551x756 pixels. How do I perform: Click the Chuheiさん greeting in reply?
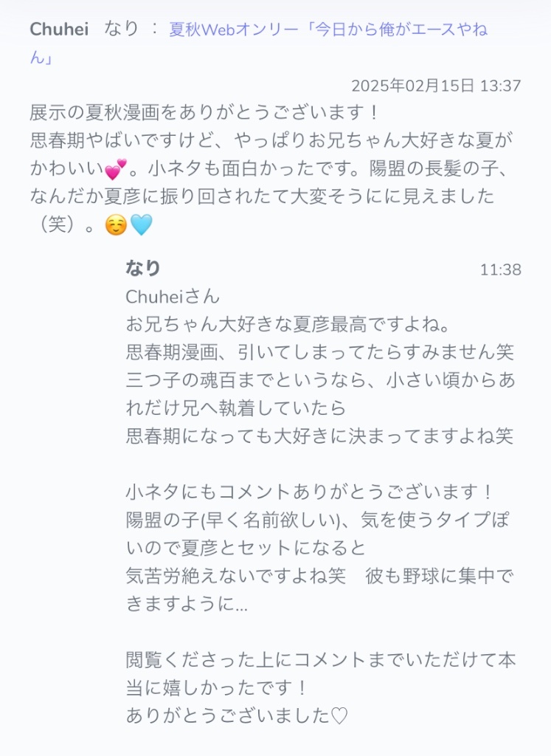173,296
